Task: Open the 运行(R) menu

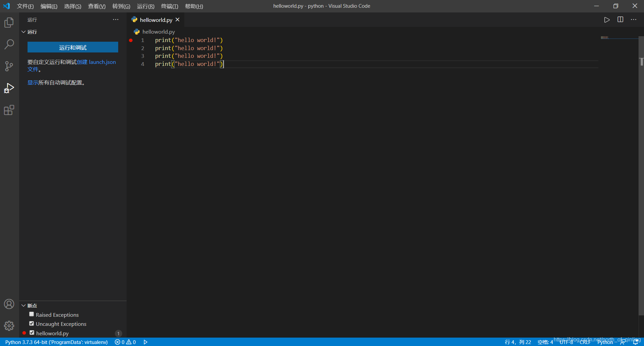Action: [146, 6]
